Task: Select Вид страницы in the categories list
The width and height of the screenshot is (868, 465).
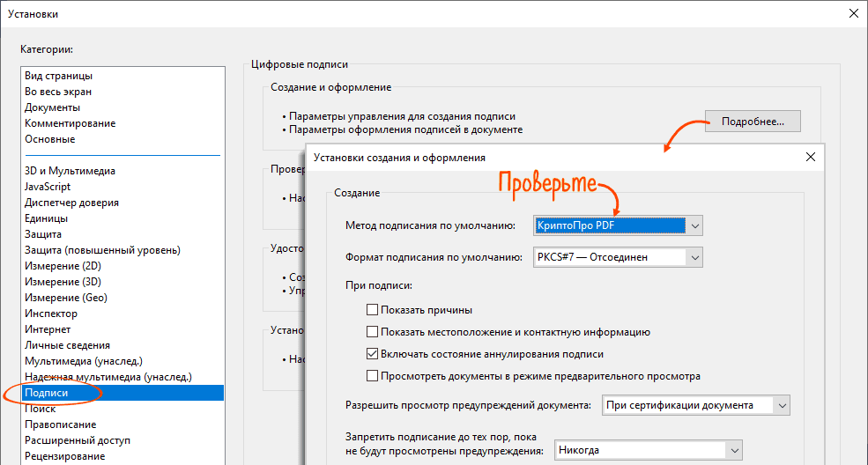Action: (58, 76)
